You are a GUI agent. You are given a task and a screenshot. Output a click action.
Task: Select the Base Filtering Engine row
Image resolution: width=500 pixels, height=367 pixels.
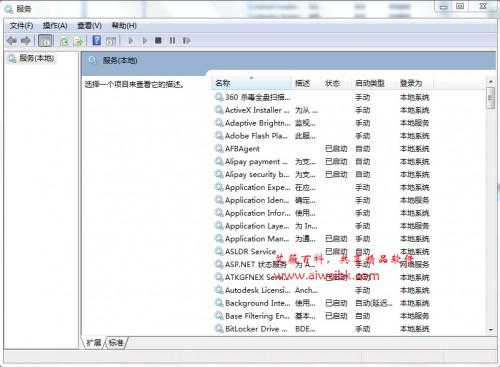click(322, 316)
